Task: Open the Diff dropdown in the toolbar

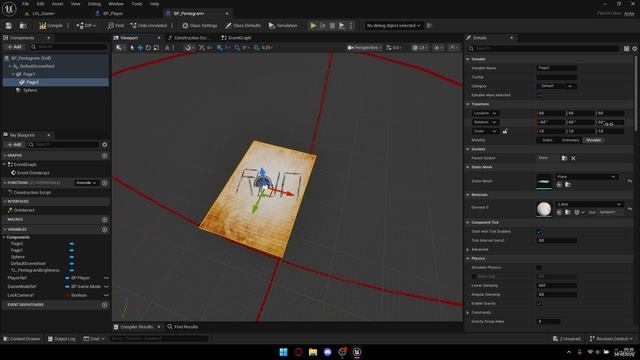Action: [86, 26]
